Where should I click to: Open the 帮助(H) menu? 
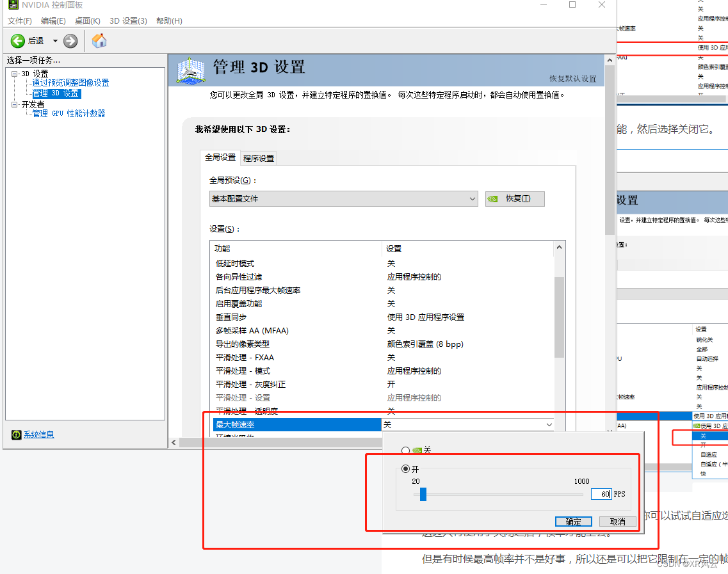(169, 21)
